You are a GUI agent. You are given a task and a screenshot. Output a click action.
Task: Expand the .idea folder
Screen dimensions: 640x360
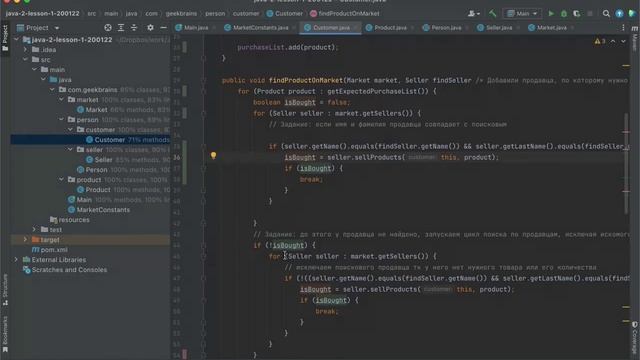click(25, 49)
